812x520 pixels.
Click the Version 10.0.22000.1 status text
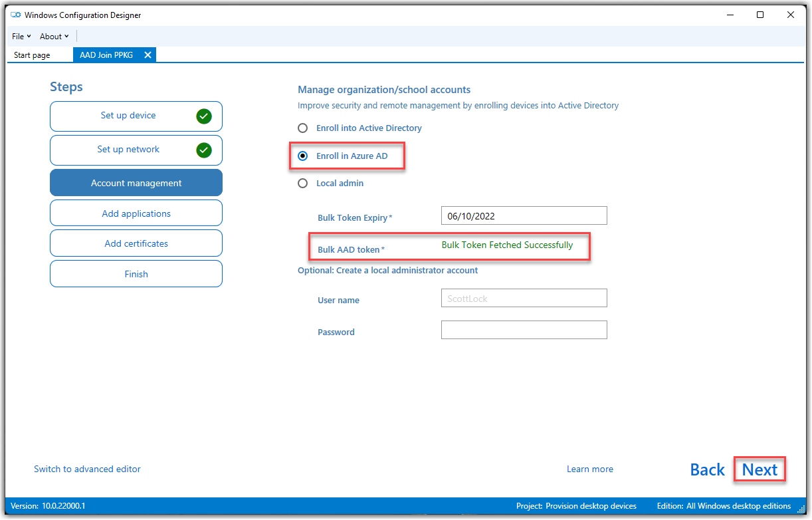pyautogui.click(x=48, y=506)
